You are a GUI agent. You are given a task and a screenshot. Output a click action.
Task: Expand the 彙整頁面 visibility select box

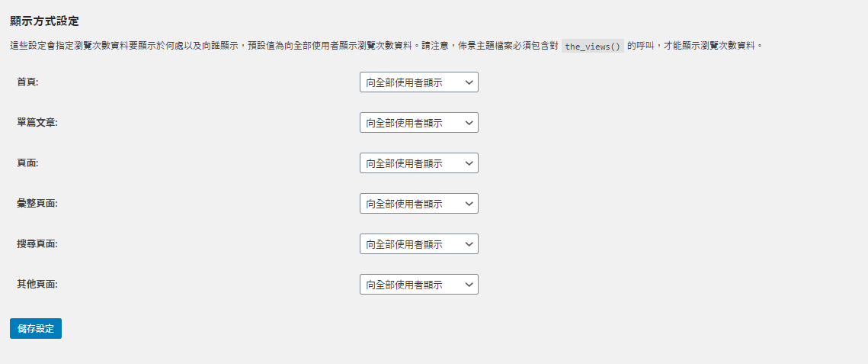pos(418,204)
